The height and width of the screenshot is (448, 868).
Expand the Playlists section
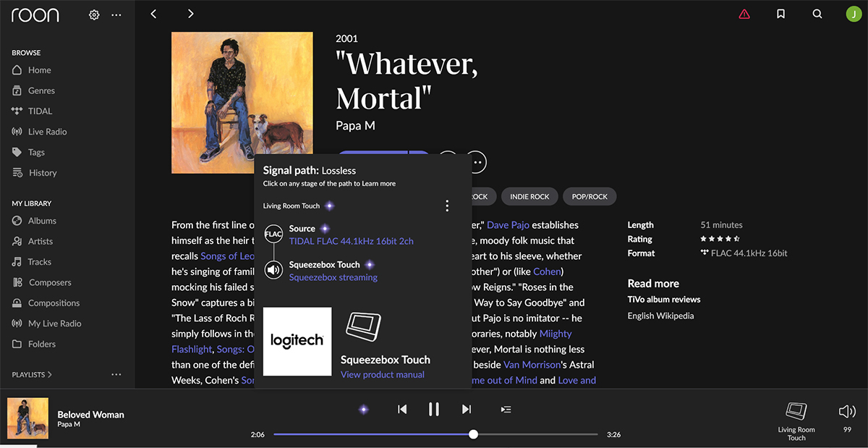32,375
